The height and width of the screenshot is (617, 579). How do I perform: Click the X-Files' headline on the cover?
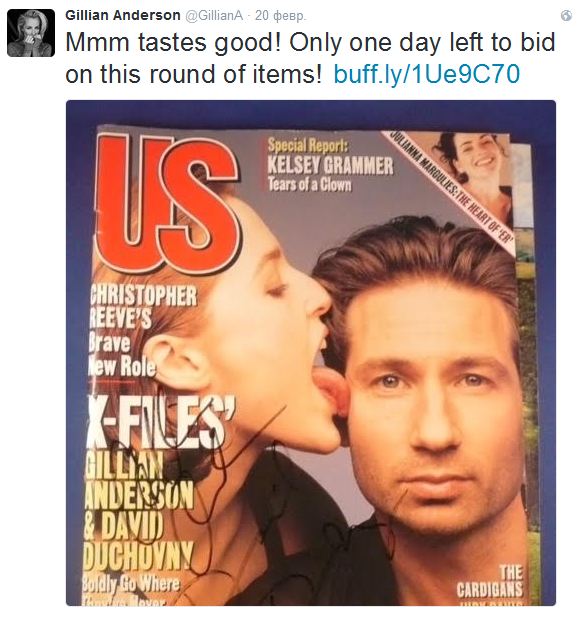tap(161, 421)
